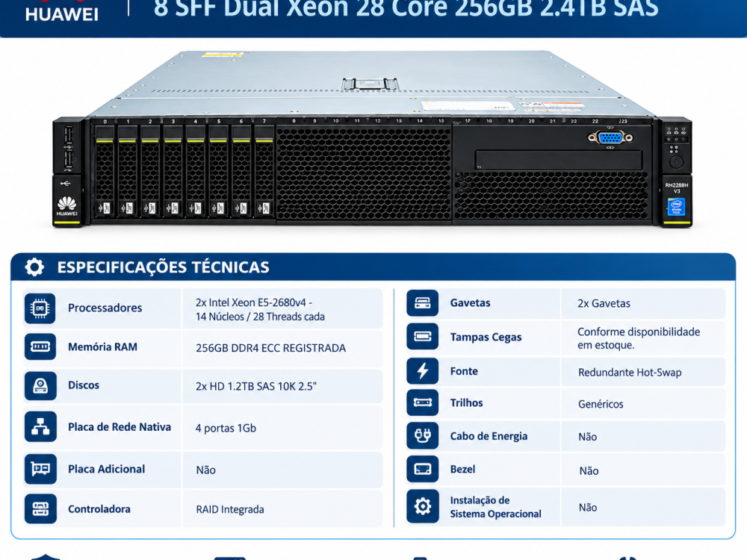Click the Placa Adicional expansion card icon
Image resolution: width=747 pixels, height=560 pixels.
click(40, 469)
